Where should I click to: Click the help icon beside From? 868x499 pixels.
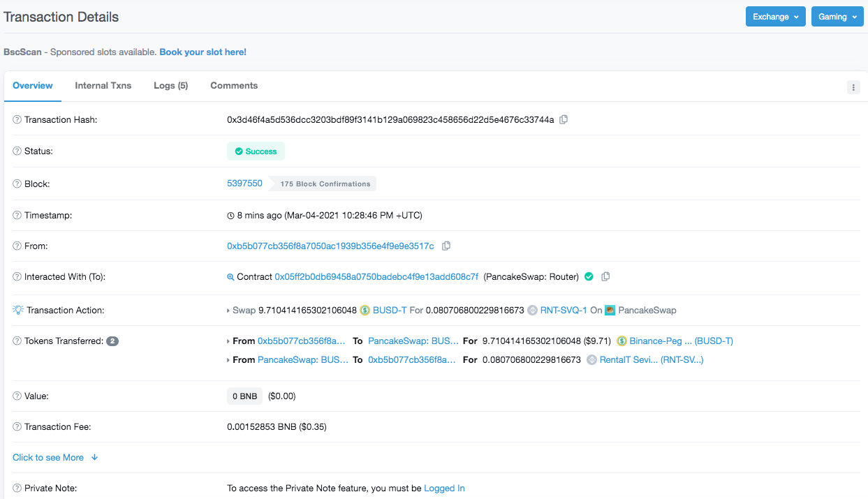(x=17, y=246)
